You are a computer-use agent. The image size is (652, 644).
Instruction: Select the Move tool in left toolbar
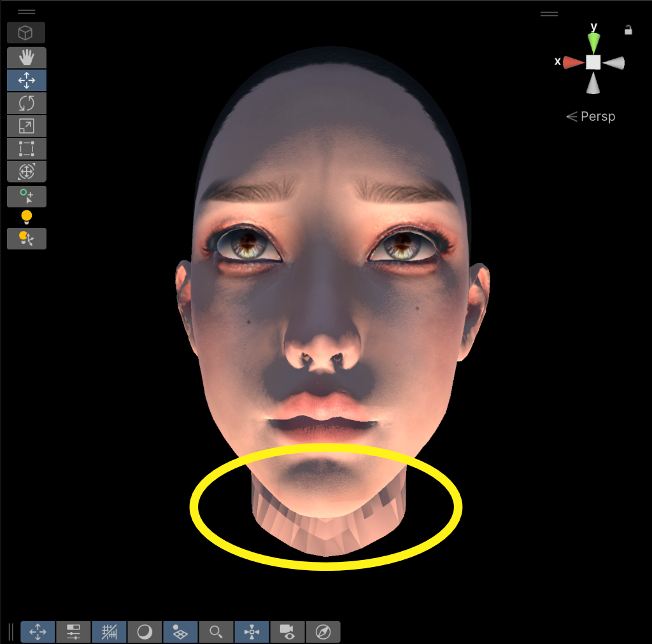26,80
